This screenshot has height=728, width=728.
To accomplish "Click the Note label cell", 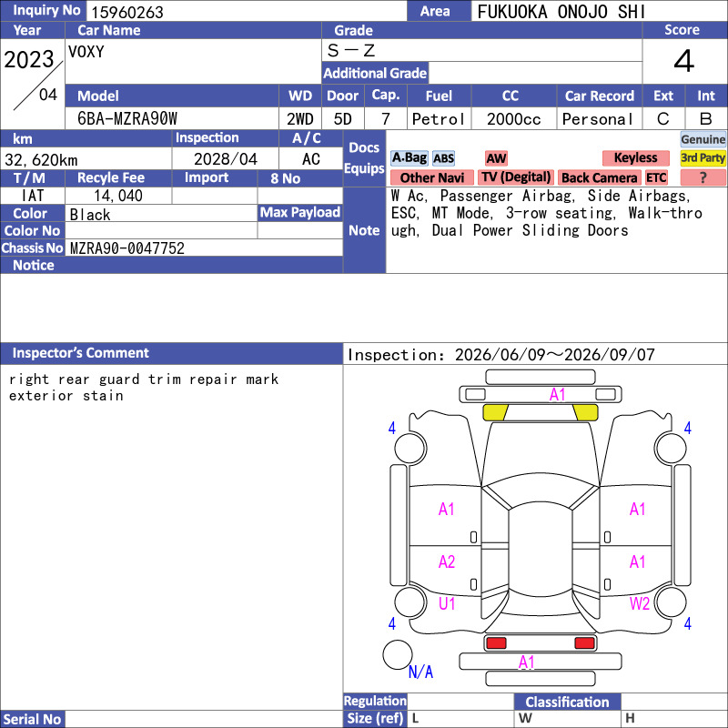I will (364, 230).
